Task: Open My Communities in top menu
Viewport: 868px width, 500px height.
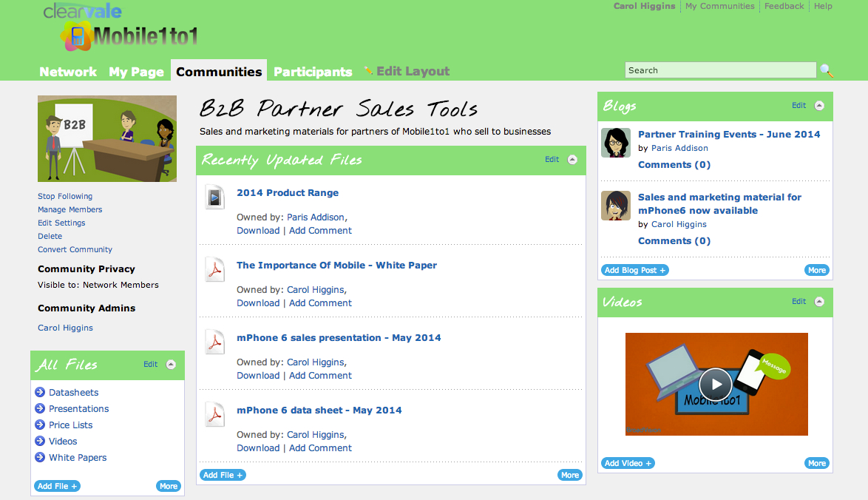Action: point(719,6)
